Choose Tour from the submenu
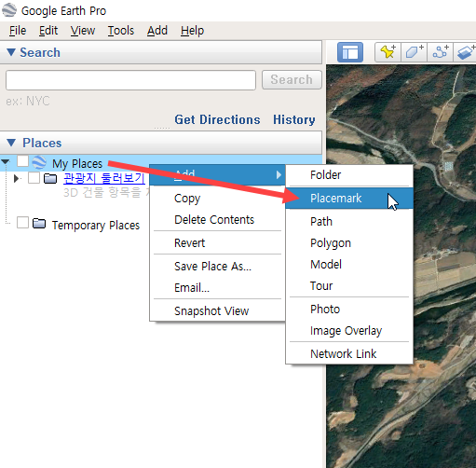 [x=349, y=285]
